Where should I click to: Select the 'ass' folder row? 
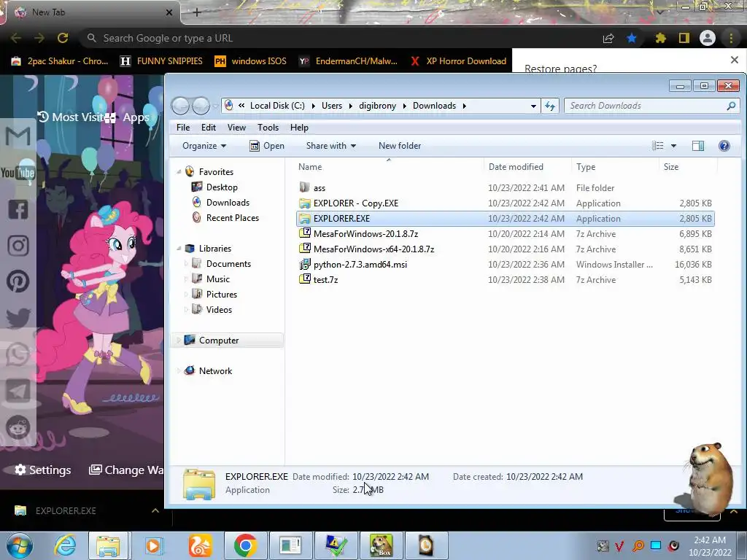[505, 188]
